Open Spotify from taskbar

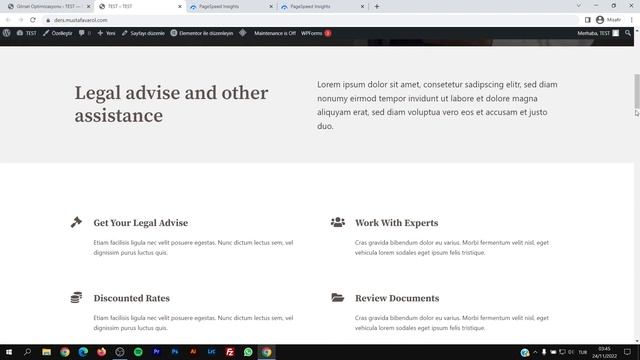click(x=138, y=352)
